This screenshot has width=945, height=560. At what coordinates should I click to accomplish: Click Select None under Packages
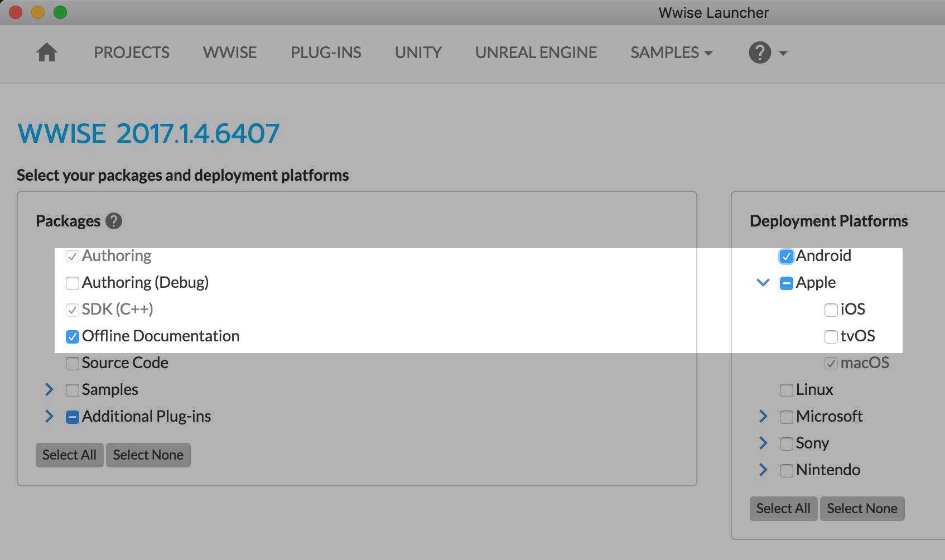pyautogui.click(x=148, y=455)
